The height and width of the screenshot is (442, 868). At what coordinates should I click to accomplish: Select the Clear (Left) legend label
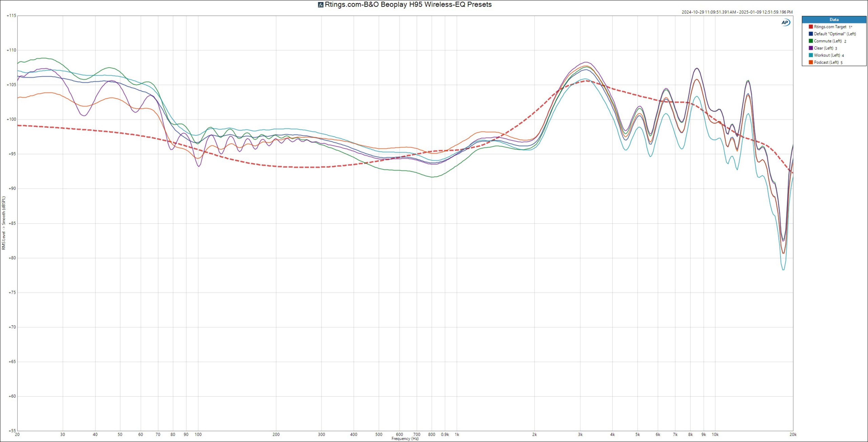click(823, 48)
